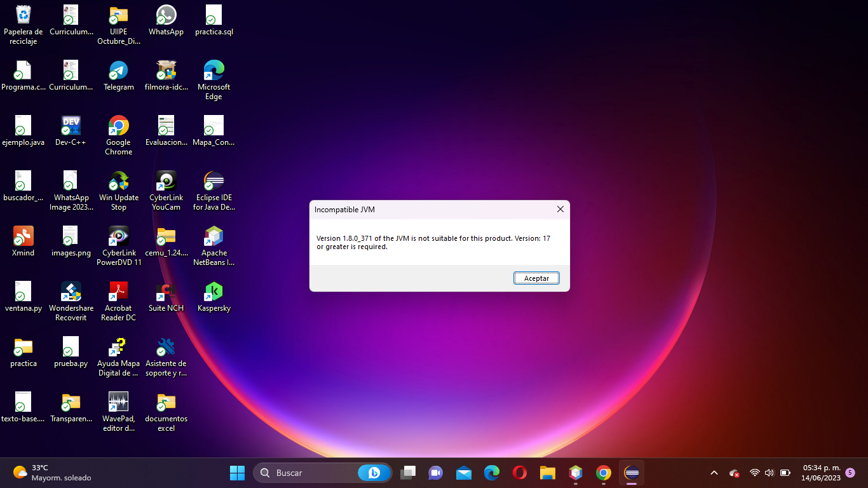Viewport: 868px width, 488px height.
Task: Open OneDrive tray icon with error
Action: [735, 473]
